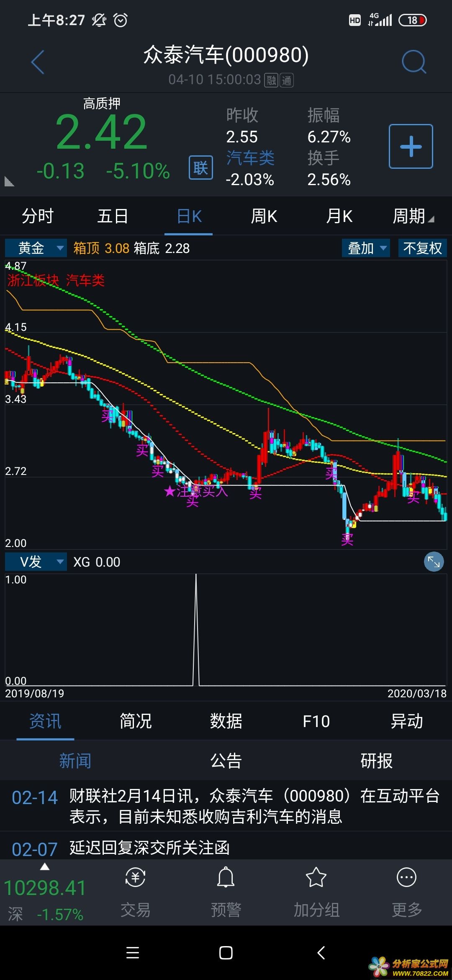The height and width of the screenshot is (980, 452).
Task: Tap the 箱底 2.28 readout
Action: (162, 248)
